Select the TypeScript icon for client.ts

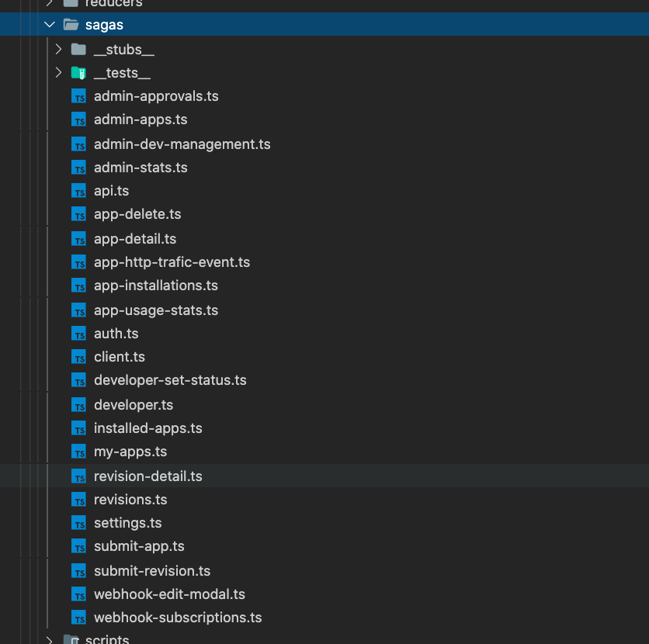pyautogui.click(x=78, y=357)
